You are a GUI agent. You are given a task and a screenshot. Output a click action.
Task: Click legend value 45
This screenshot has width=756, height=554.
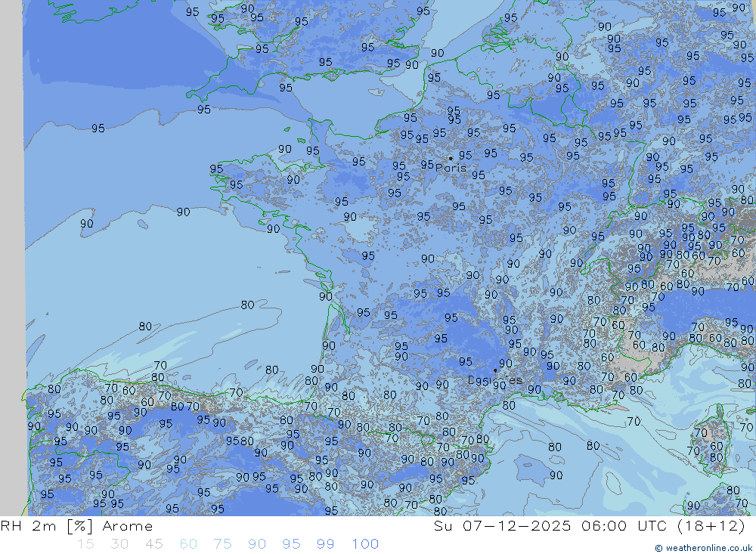(153, 544)
